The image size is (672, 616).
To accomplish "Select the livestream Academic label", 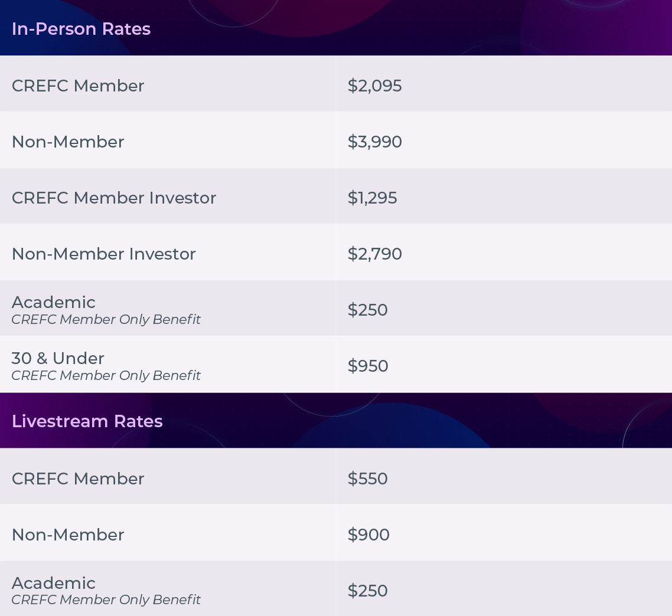I will [x=54, y=584].
